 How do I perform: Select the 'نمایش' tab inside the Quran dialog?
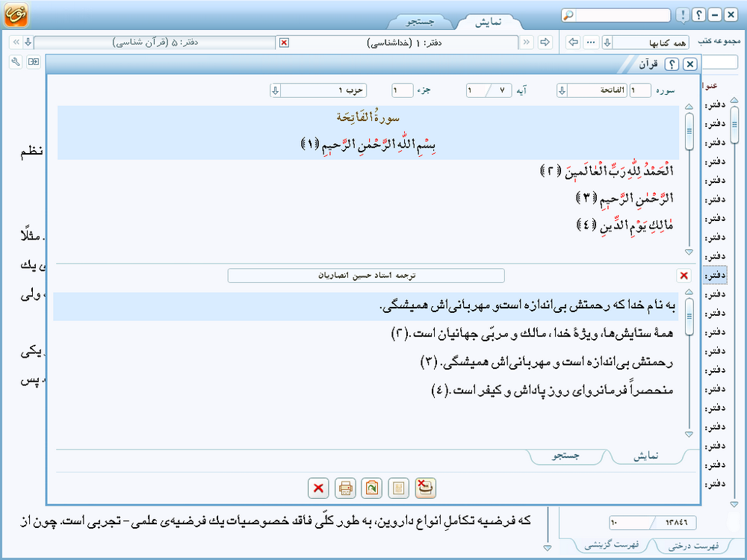point(645,455)
